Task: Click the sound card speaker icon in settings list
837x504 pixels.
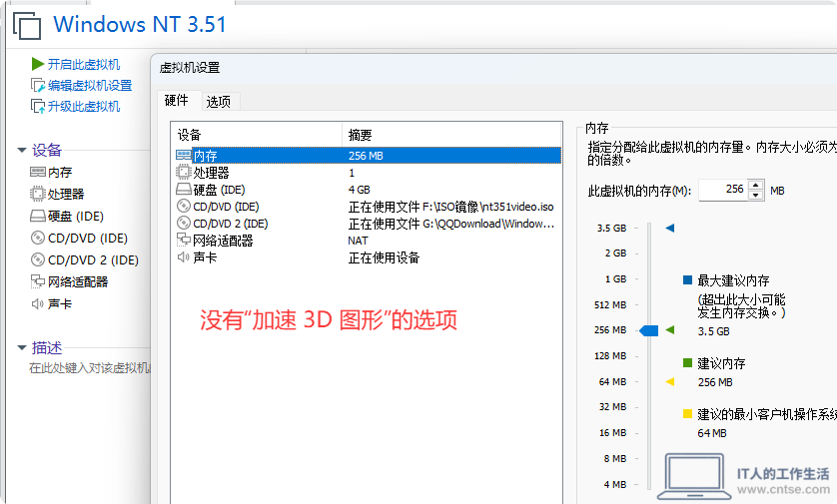Action: 183,257
